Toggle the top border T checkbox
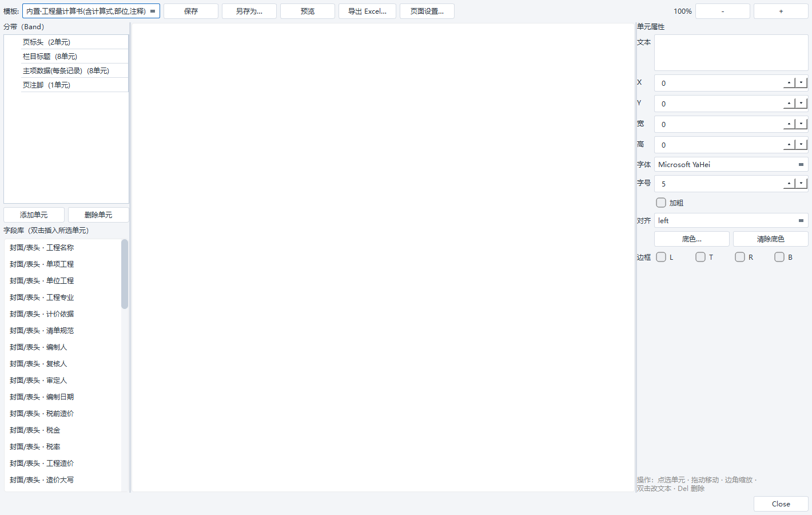 (700, 257)
